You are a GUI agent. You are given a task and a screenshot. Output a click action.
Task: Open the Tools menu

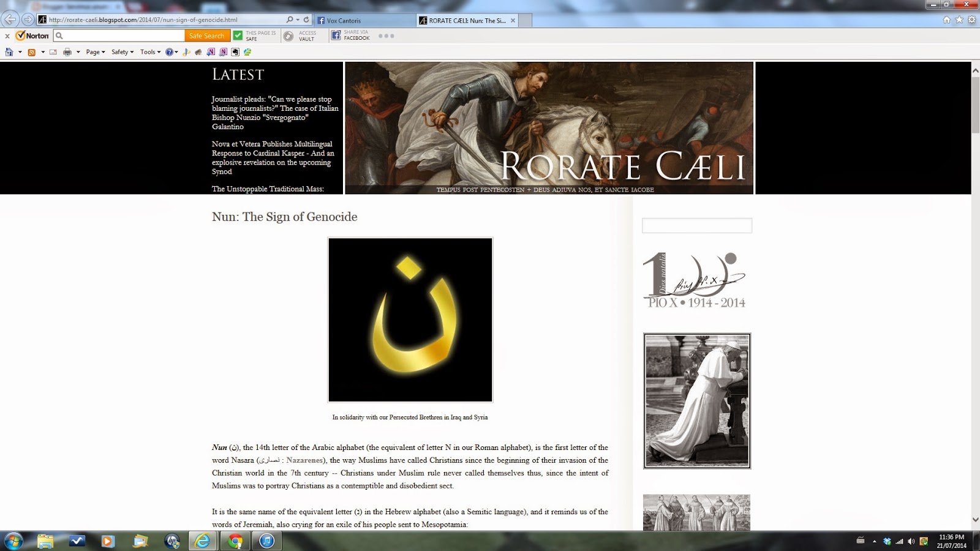(x=150, y=52)
